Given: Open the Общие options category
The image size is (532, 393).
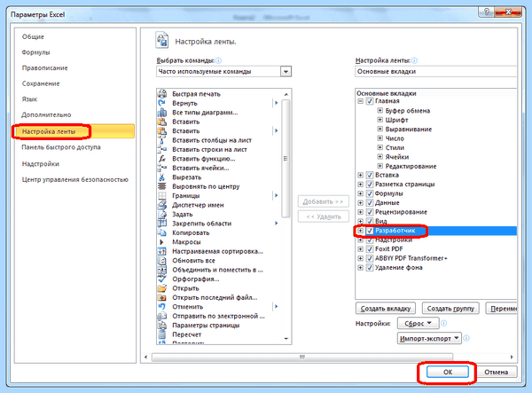Looking at the screenshot, I should 33,36.
